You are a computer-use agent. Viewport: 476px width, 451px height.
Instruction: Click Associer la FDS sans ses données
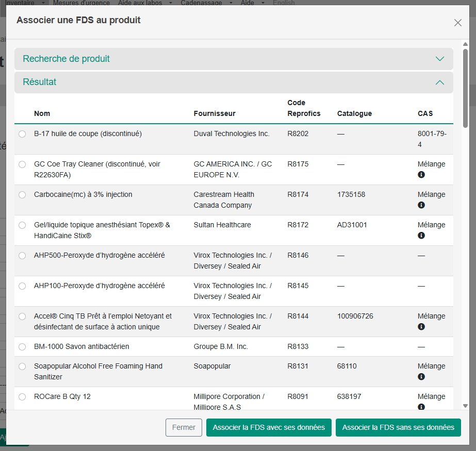[x=398, y=427]
